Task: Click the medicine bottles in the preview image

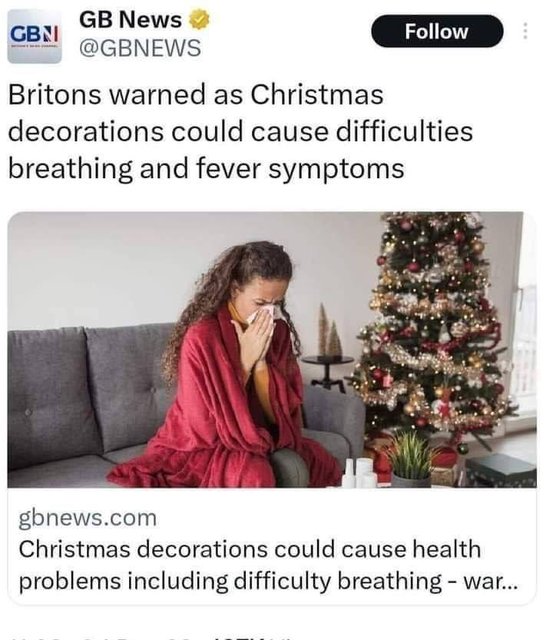Action: tap(360, 473)
